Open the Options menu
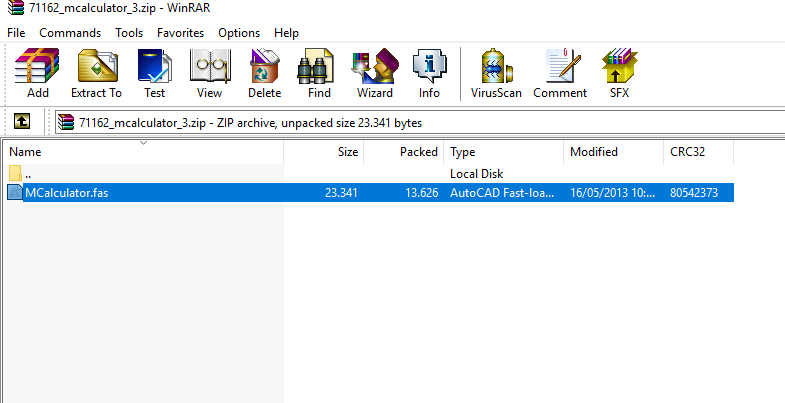785x403 pixels. [x=239, y=33]
